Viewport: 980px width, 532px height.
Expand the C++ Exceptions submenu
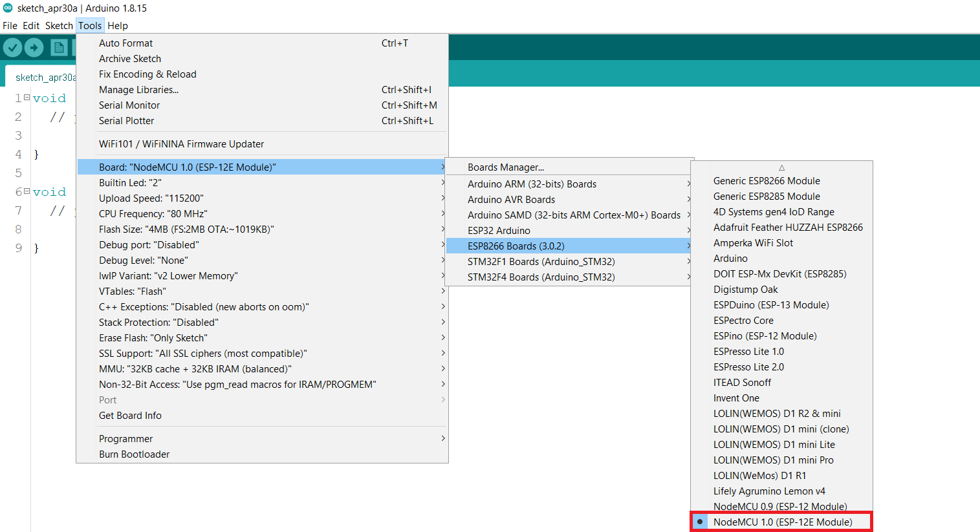click(262, 307)
